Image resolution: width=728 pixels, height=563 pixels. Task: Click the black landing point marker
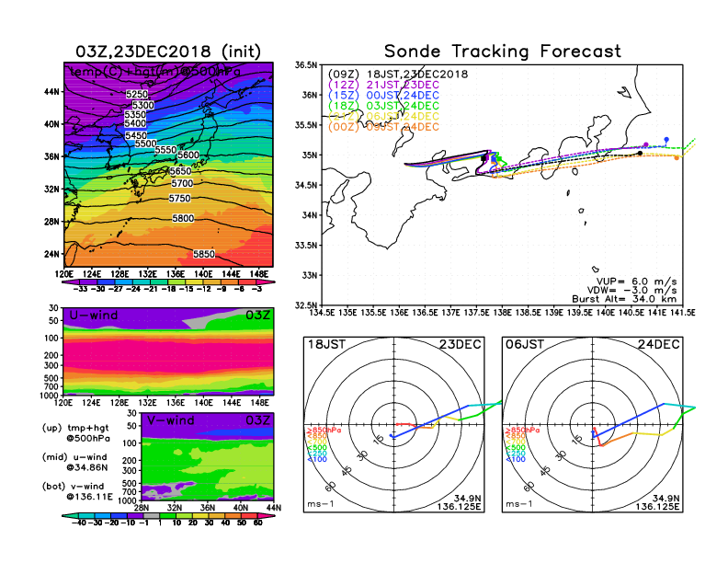(640, 155)
